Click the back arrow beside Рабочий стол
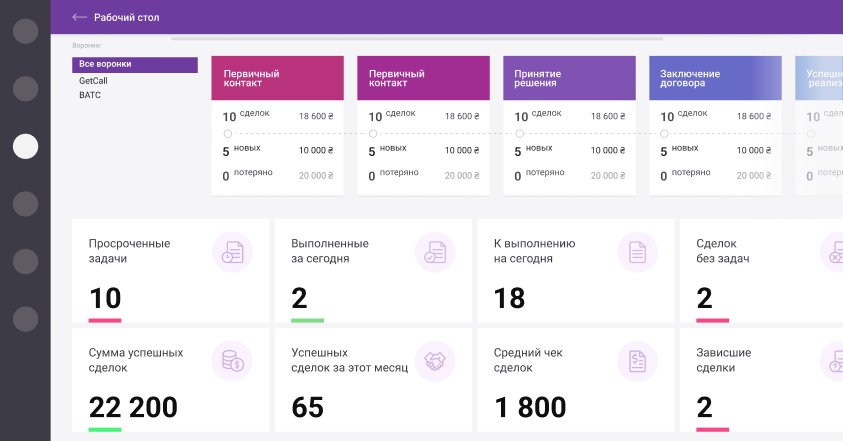The width and height of the screenshot is (843, 441). (80, 17)
